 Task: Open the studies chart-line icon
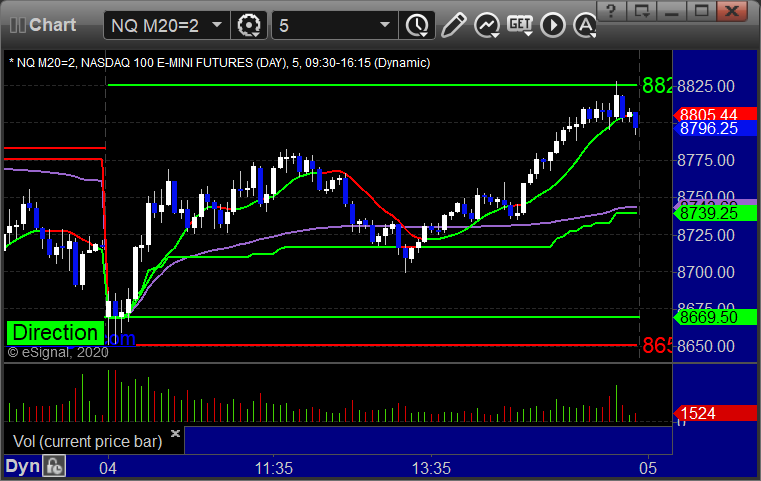point(487,25)
